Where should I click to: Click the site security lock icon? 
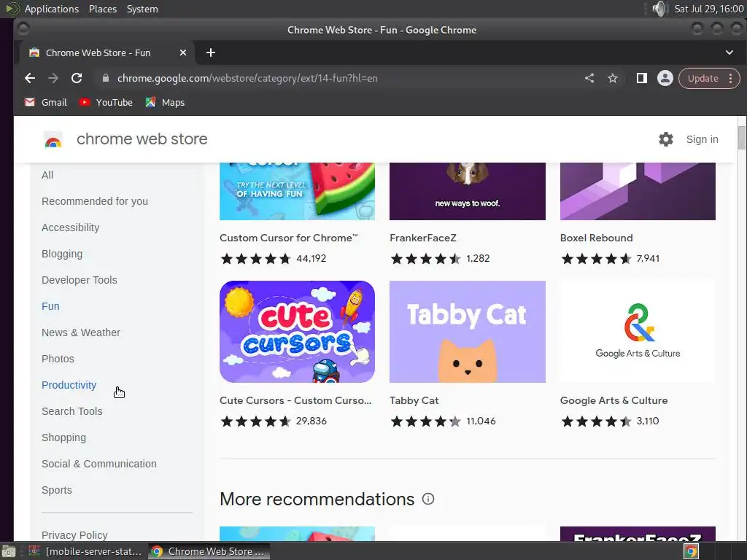[x=106, y=78]
